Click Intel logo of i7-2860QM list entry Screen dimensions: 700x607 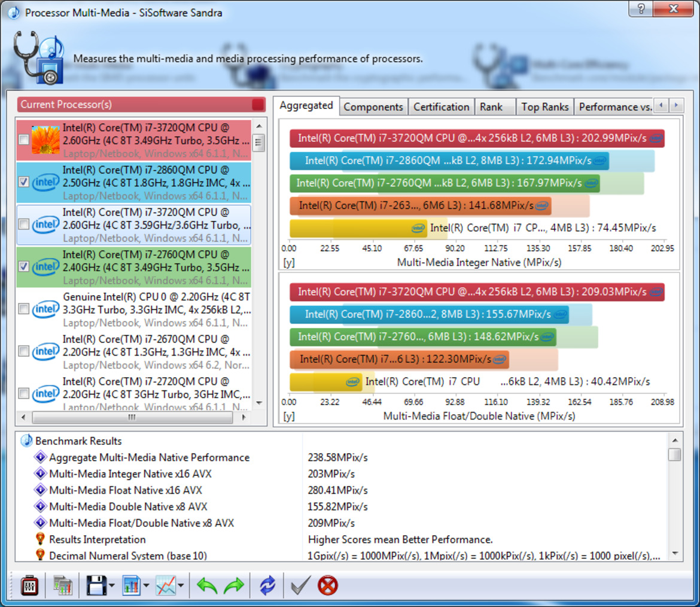pyautogui.click(x=45, y=182)
